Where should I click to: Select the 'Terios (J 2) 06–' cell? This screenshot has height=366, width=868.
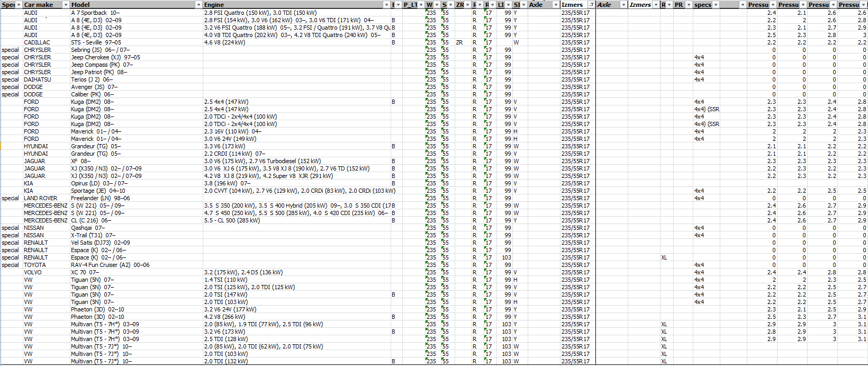[x=136, y=79]
